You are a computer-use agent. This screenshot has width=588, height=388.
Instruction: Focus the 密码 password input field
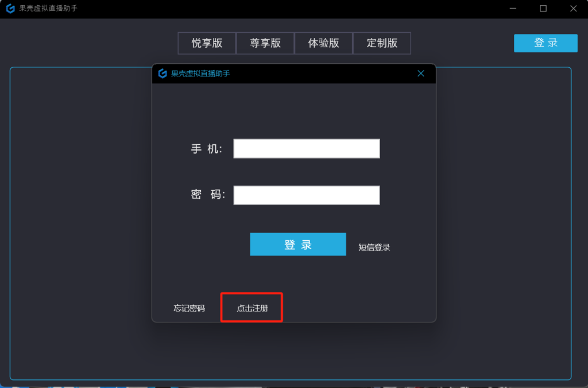[x=307, y=195]
